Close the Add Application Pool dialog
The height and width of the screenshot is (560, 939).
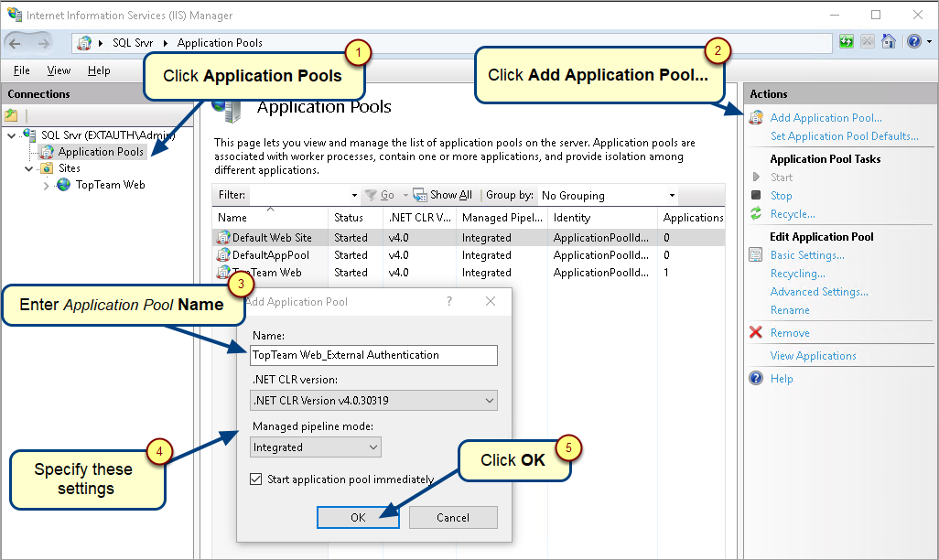[x=491, y=301]
